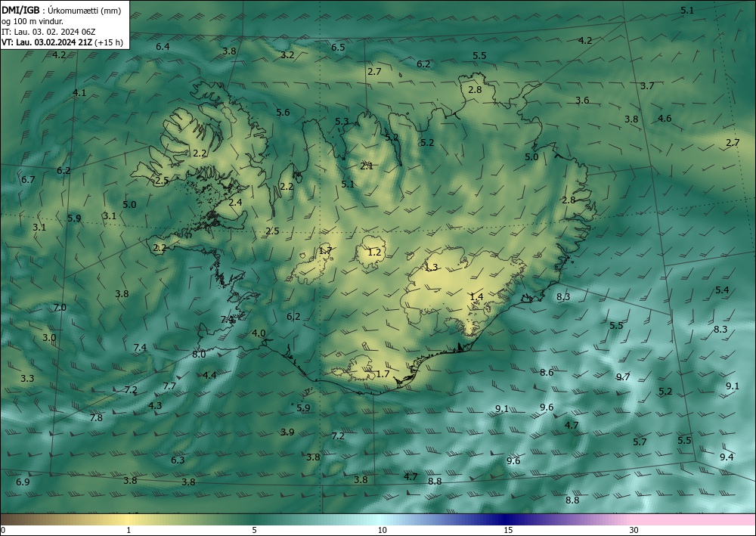Click the map value '6.9'
The height and width of the screenshot is (536, 756).
(x=23, y=482)
